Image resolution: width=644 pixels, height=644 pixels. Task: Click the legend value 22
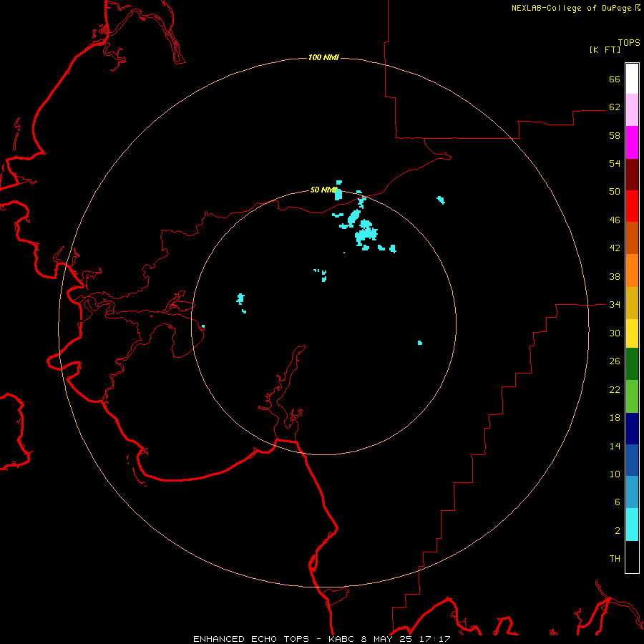[615, 389]
